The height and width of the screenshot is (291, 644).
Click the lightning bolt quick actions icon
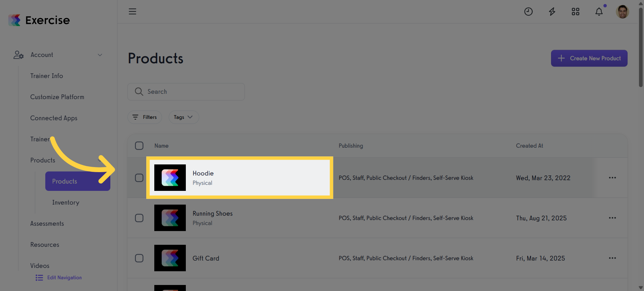click(x=552, y=12)
